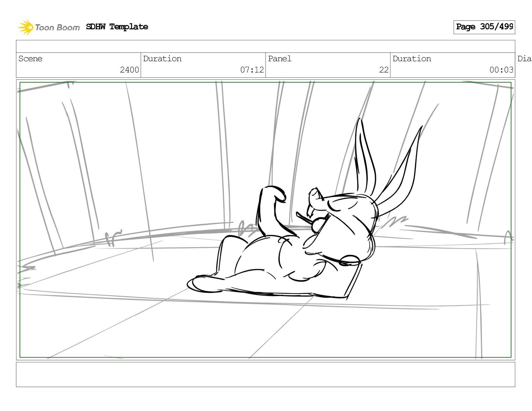This screenshot has height=411, width=532.
Task: Click the panel duration value 00:03
Action: (x=501, y=70)
